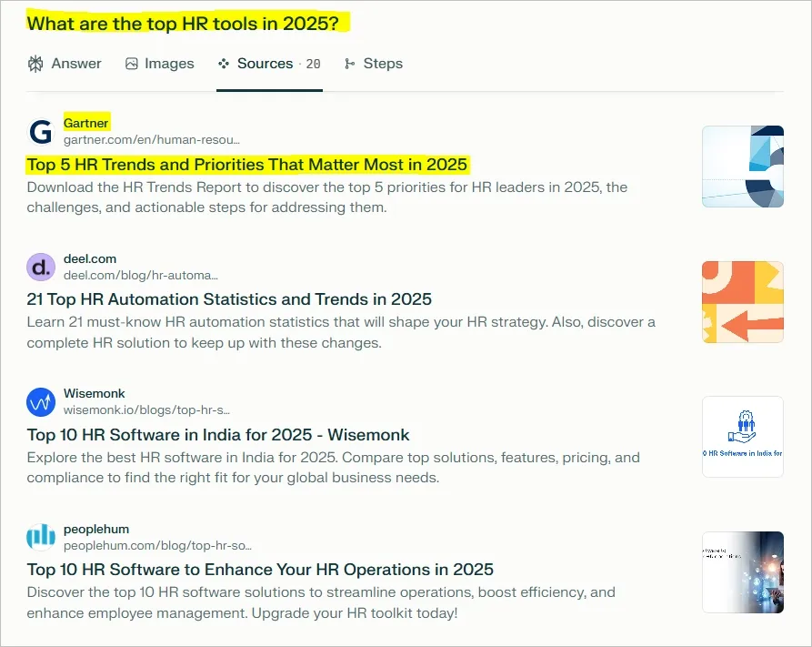Click the Wisemonk result thumbnail
The width and height of the screenshot is (812, 647).
click(742, 437)
